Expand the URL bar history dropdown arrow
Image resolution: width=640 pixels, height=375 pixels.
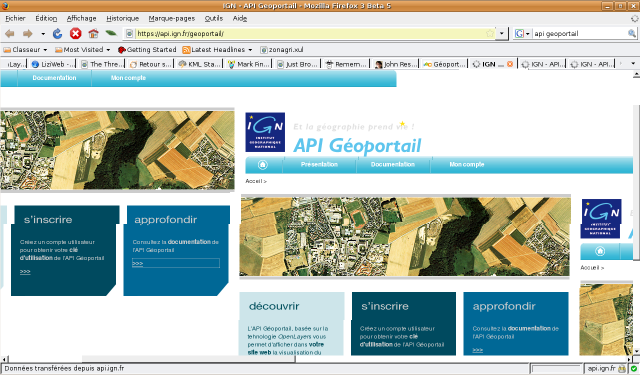pyautogui.click(x=502, y=33)
